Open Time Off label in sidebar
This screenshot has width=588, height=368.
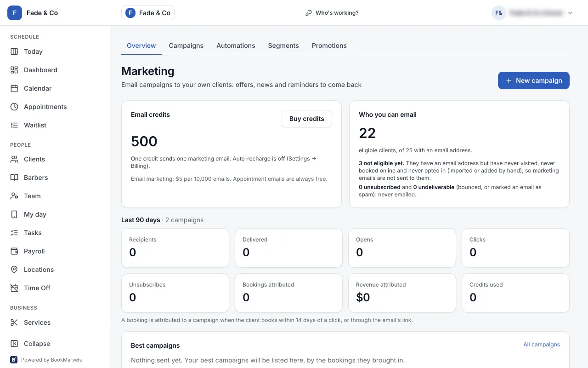pyautogui.click(x=37, y=288)
